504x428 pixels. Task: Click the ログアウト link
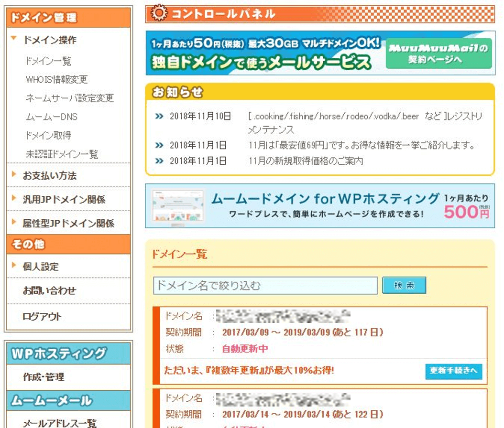(x=42, y=316)
